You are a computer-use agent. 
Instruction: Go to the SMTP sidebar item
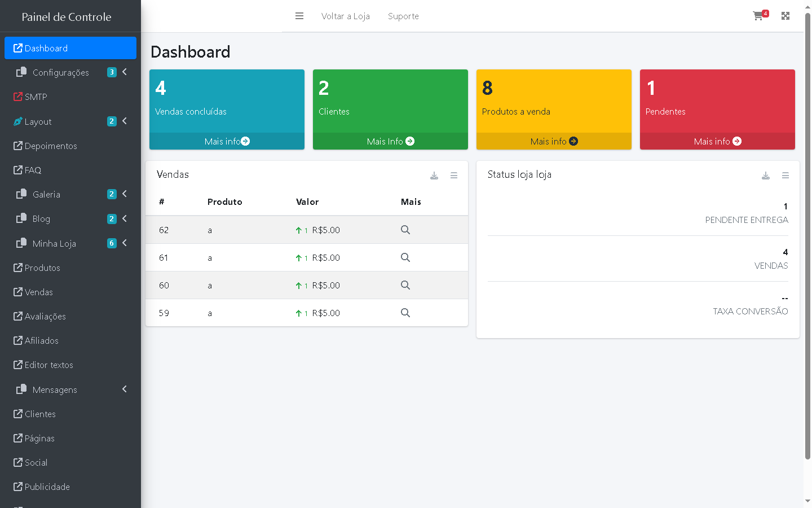click(x=36, y=97)
